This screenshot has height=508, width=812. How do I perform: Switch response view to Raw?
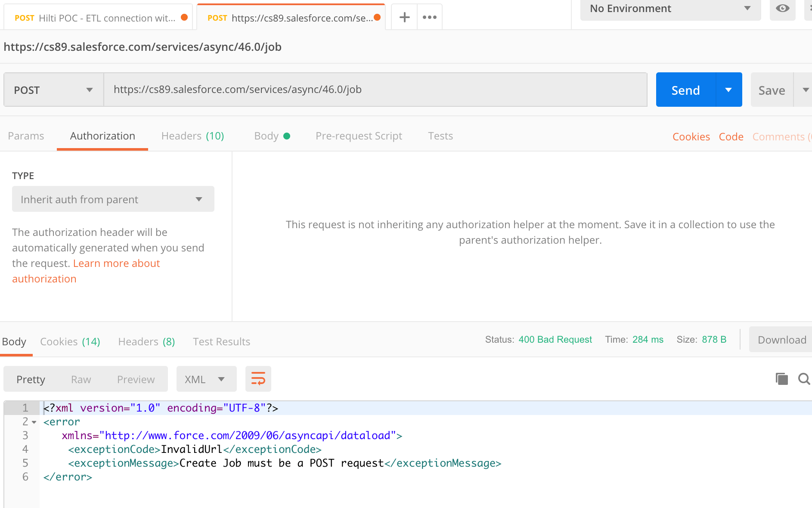coord(81,379)
